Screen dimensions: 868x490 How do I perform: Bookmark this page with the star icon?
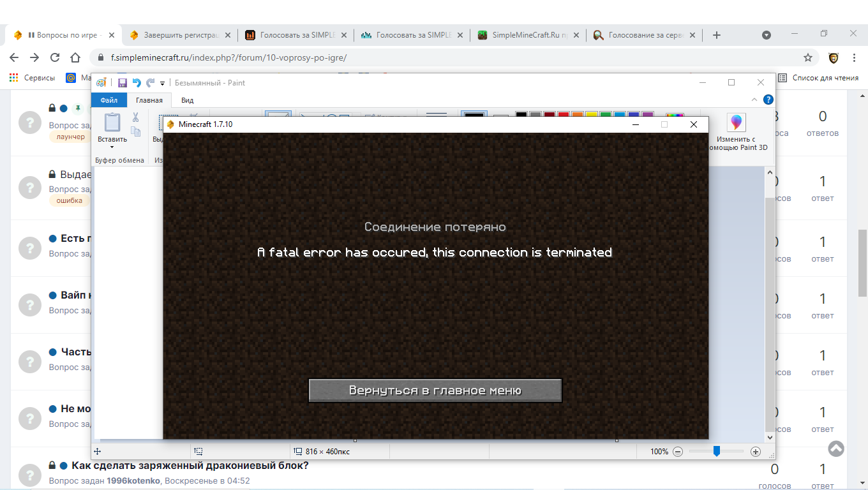(808, 57)
